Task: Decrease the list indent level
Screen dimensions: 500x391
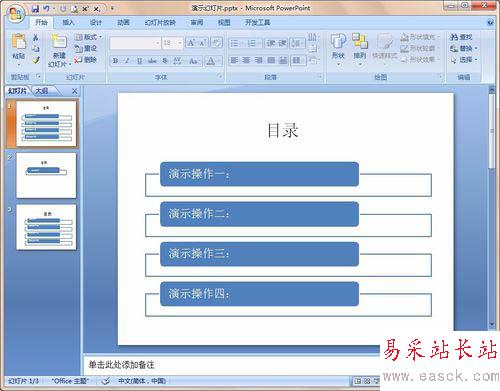Action: click(x=271, y=43)
